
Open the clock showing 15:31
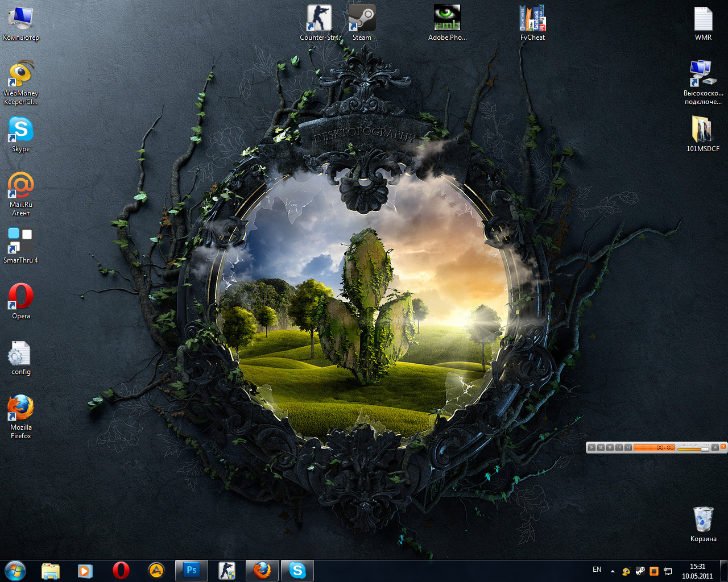[697, 571]
